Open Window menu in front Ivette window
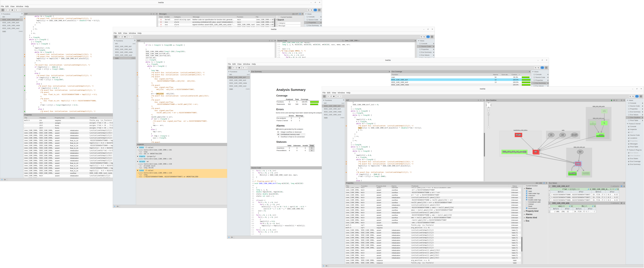The image size is (644, 268). pyautogui.click(x=341, y=93)
